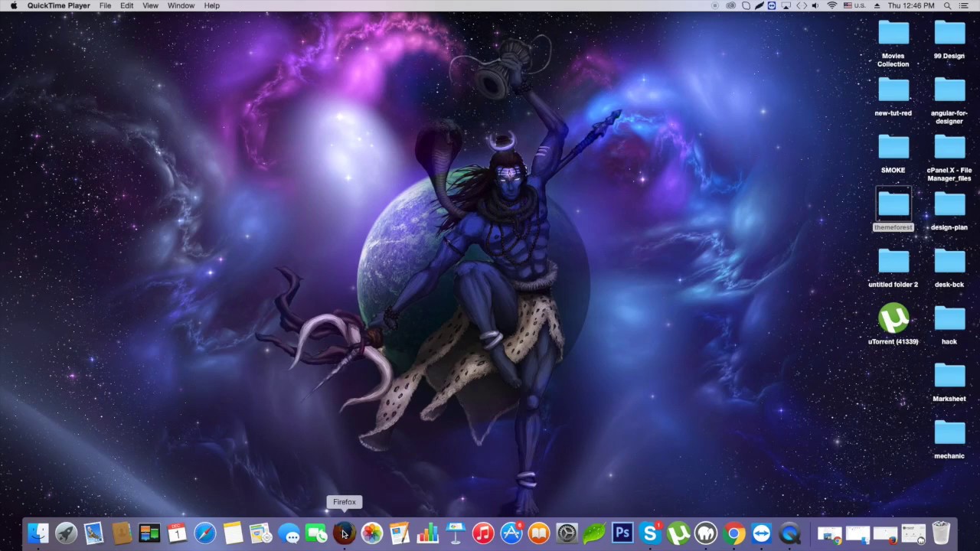Image resolution: width=980 pixels, height=551 pixels.
Task: Open the Trash in the Dock
Action: pyautogui.click(x=941, y=533)
